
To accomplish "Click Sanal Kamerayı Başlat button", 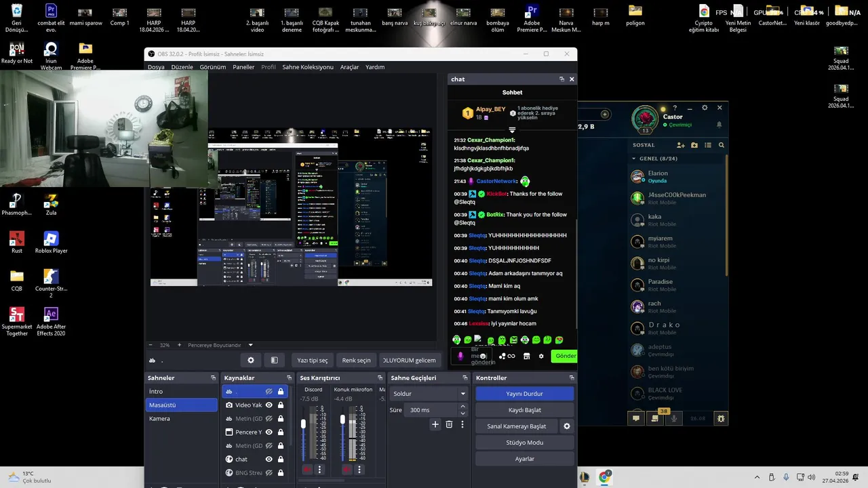I will point(517,426).
